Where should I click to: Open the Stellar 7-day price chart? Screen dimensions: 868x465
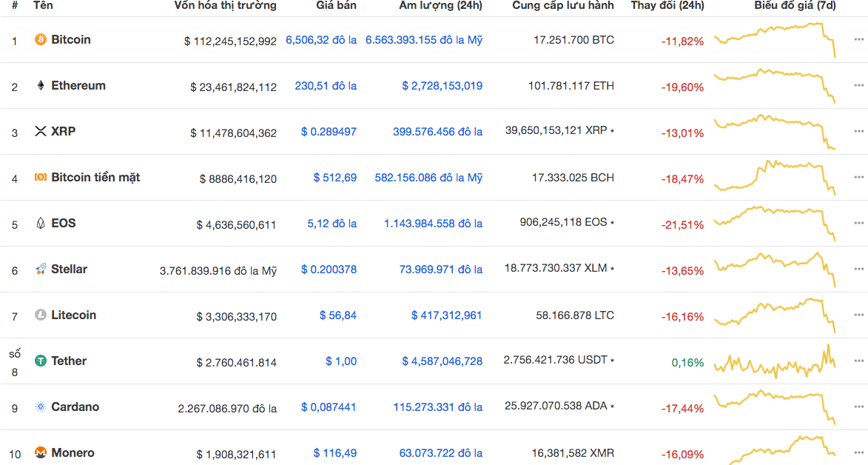[775, 270]
